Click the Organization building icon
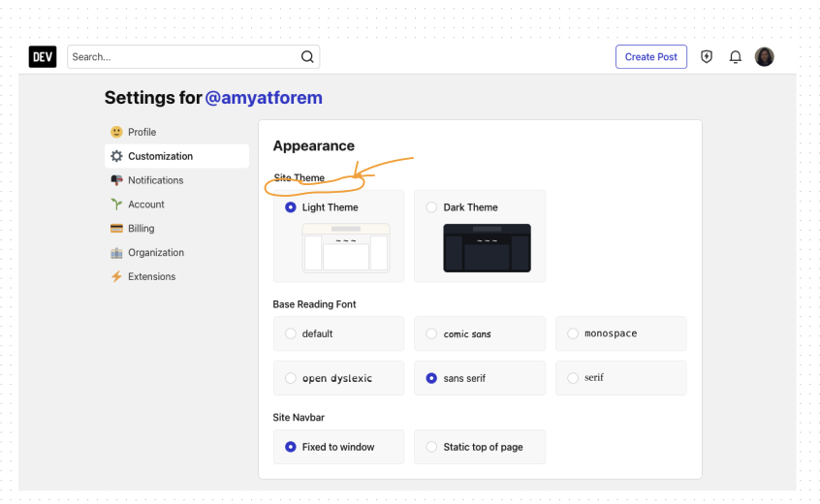820x504 pixels. coord(116,253)
